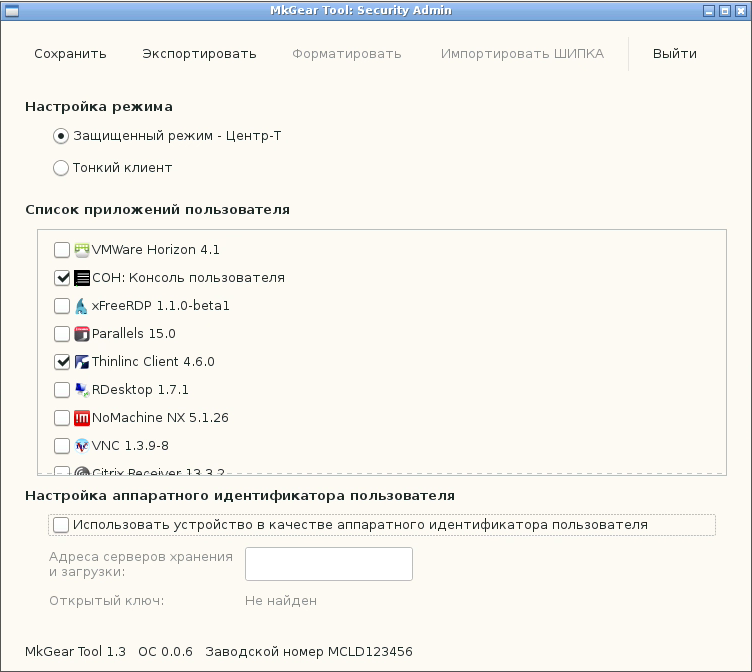Click the Экспортировать toolbar button
This screenshot has height=672, width=752.
coord(200,54)
